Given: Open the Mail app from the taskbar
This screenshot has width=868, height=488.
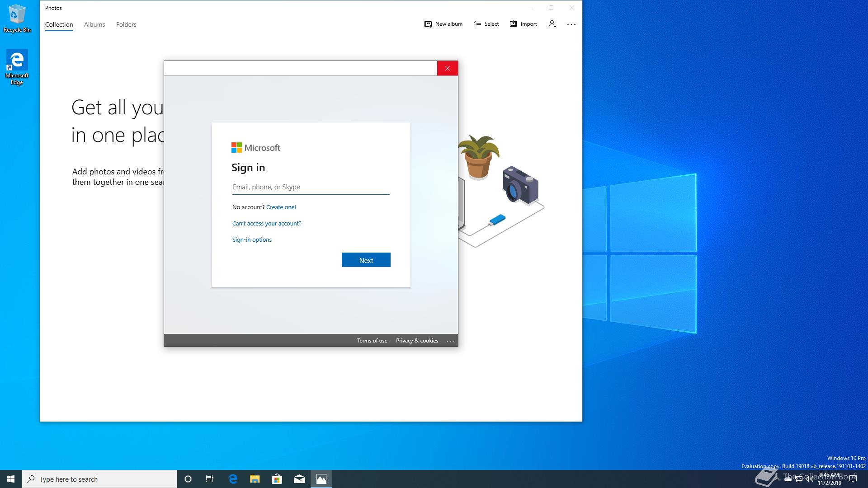Looking at the screenshot, I should [299, 479].
